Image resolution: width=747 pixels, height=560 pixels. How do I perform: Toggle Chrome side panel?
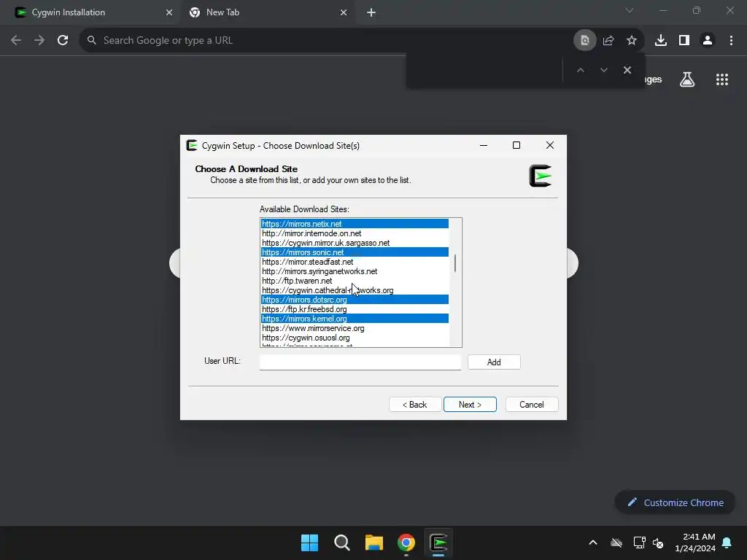coord(684,41)
